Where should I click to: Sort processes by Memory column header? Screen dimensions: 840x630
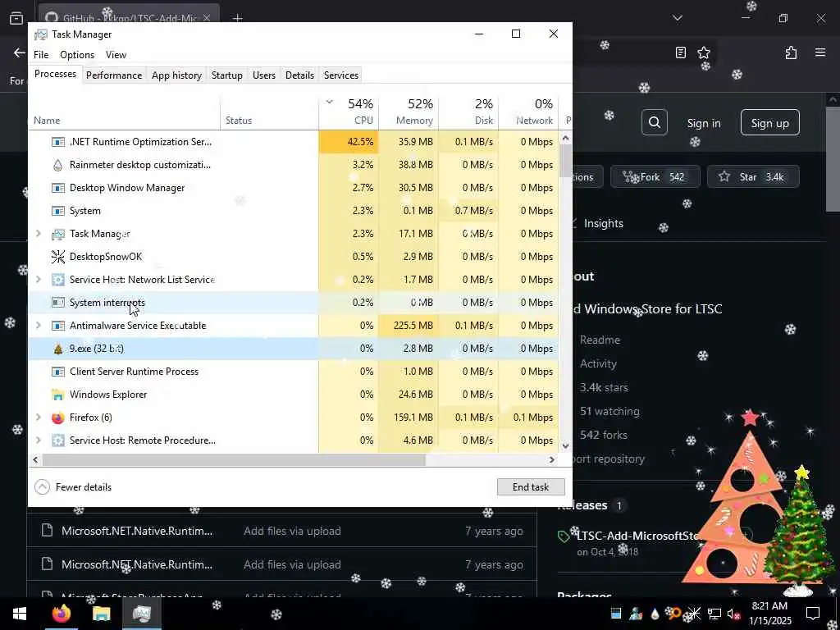click(409, 112)
